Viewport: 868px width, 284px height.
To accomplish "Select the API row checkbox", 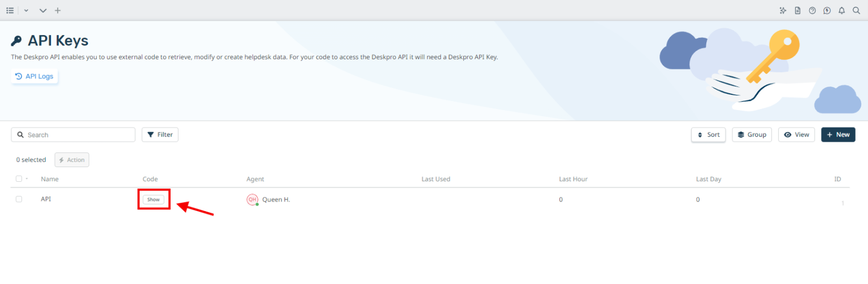I will pos(19,199).
